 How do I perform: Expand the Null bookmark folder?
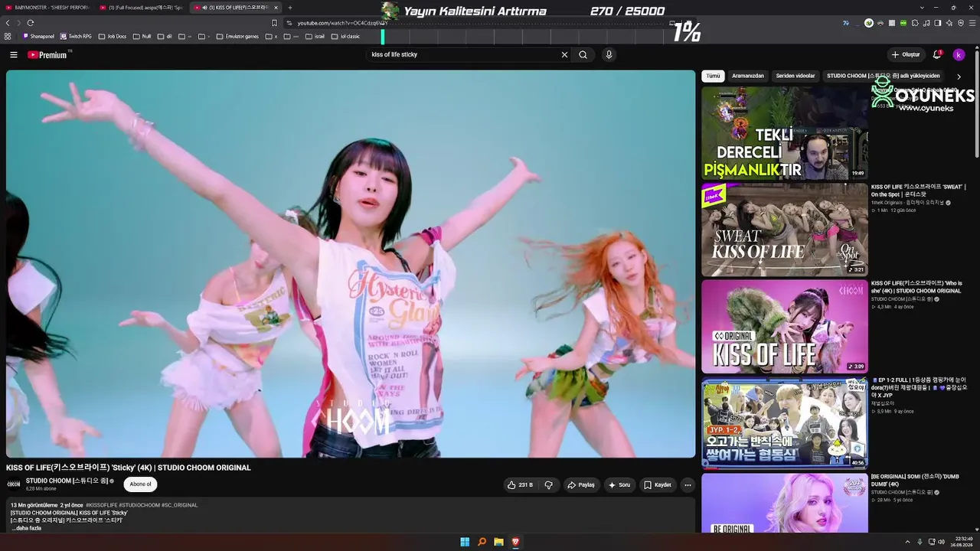[x=142, y=36]
